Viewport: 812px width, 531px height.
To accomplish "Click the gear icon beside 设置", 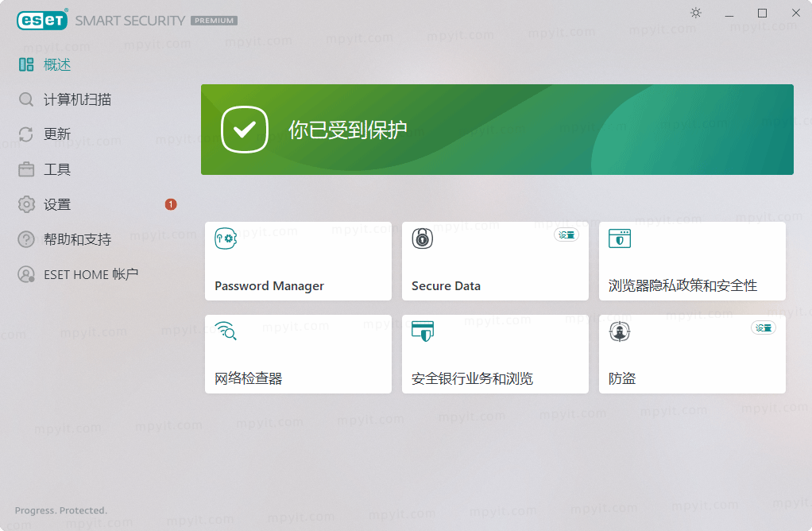I will point(26,204).
